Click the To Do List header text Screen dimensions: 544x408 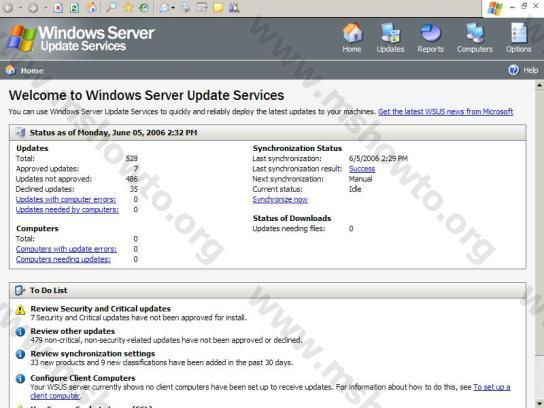click(x=49, y=290)
